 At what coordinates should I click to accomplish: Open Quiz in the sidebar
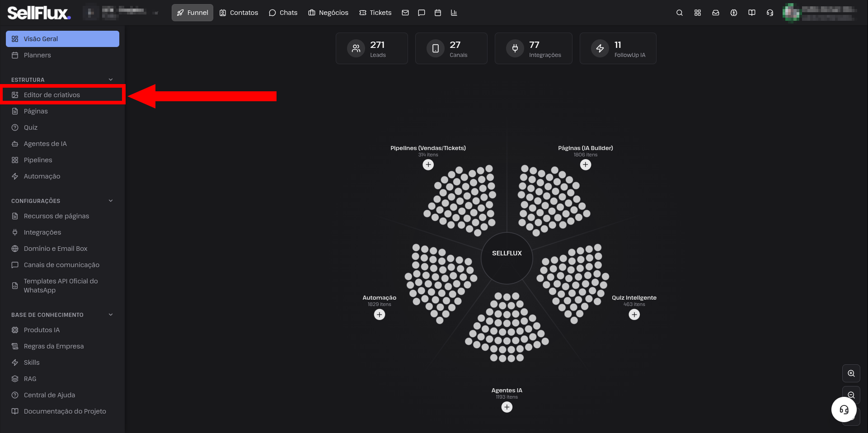[x=62, y=127]
